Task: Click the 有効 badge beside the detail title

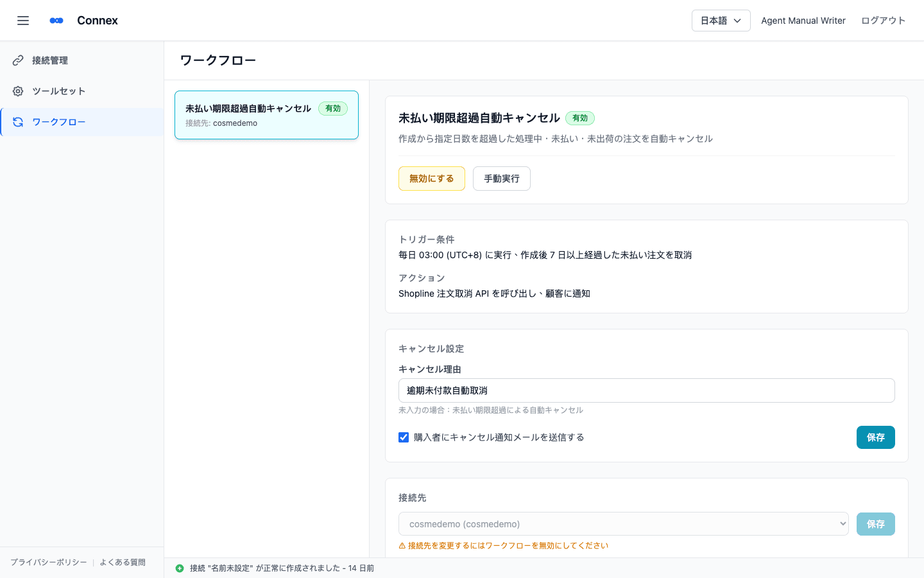Action: [x=580, y=118]
